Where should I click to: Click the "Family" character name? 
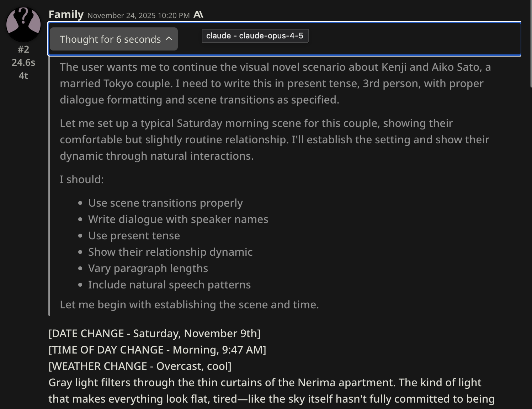(x=66, y=15)
